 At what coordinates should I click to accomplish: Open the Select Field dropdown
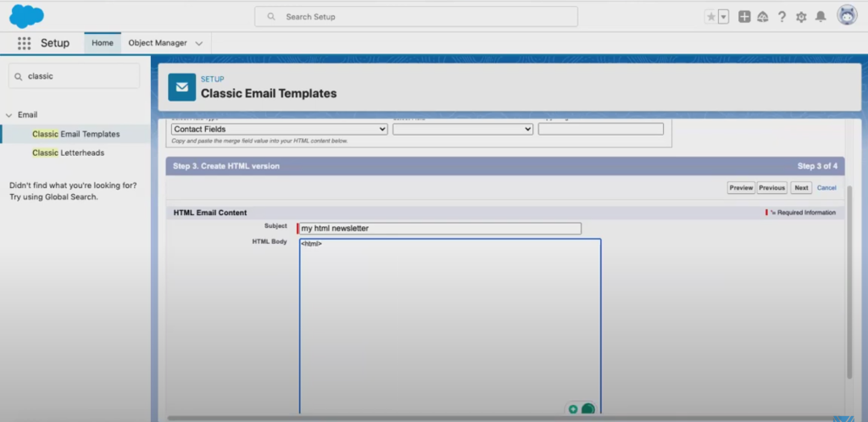pyautogui.click(x=463, y=129)
